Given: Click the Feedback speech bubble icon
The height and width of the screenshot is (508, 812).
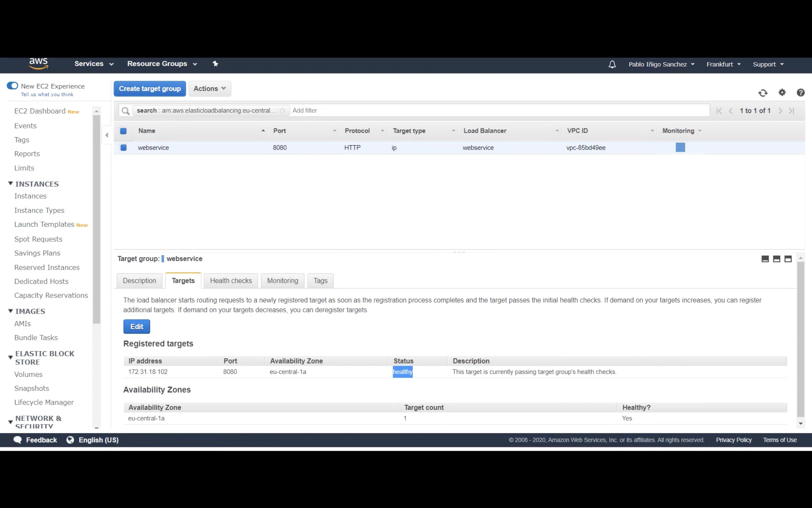Looking at the screenshot, I should coord(17,440).
